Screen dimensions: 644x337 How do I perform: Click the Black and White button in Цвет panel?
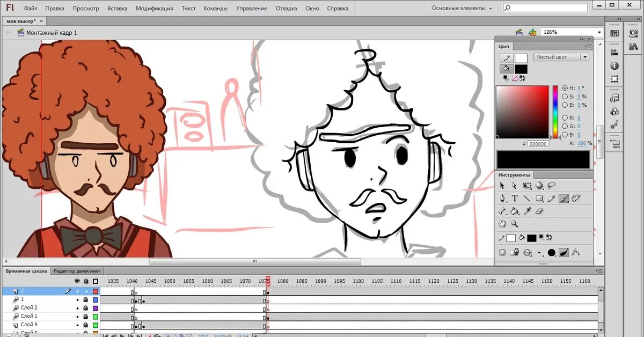tap(506, 78)
